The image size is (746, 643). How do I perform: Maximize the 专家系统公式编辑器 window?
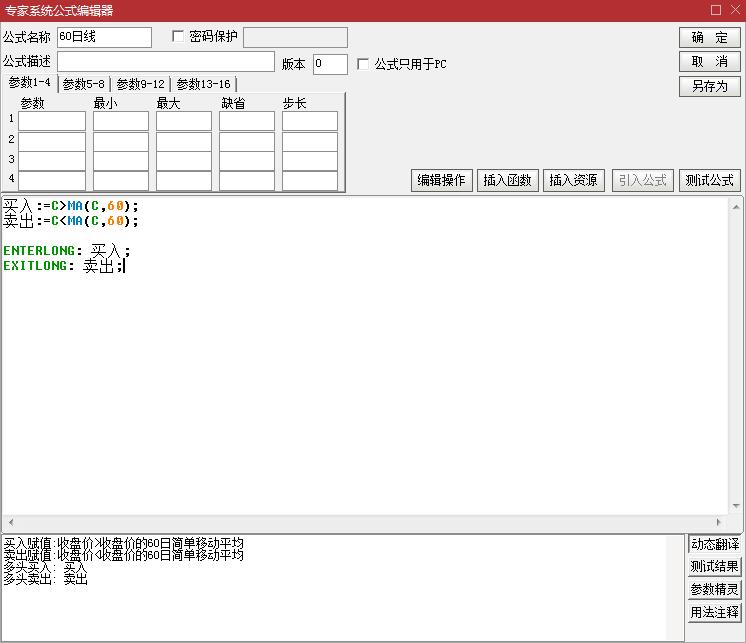pos(716,10)
